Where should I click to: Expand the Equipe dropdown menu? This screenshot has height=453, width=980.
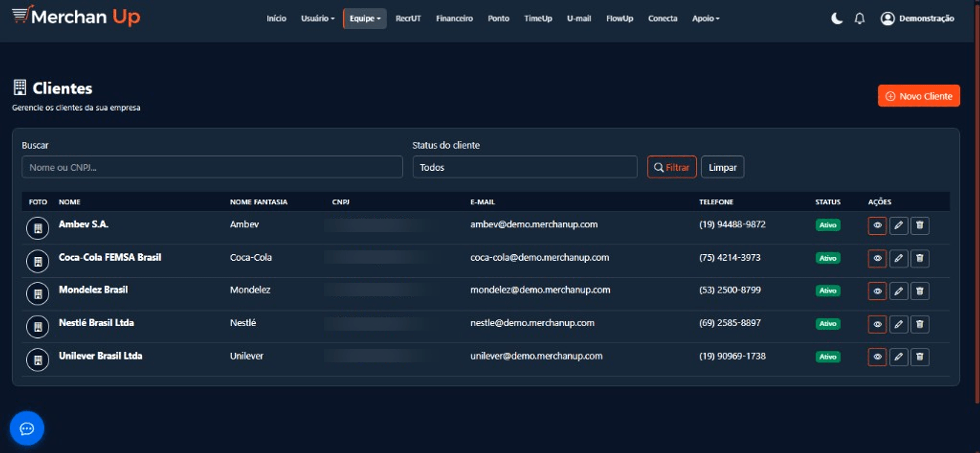click(x=365, y=18)
